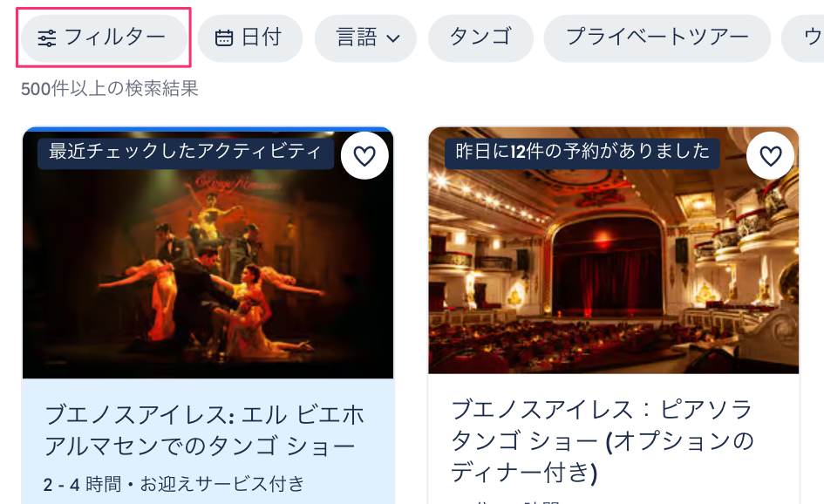Select the タンゴ filter chip

[x=480, y=37]
